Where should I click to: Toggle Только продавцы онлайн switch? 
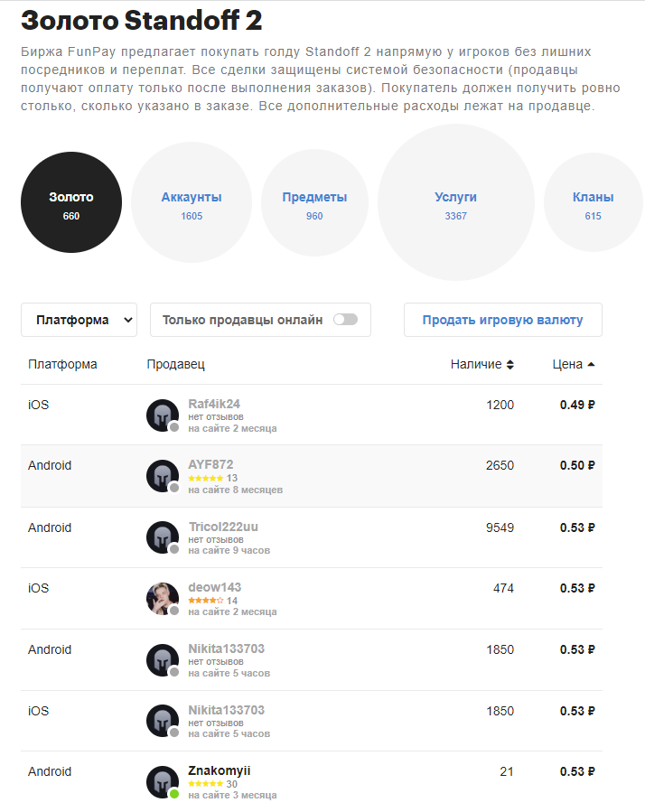click(x=346, y=320)
